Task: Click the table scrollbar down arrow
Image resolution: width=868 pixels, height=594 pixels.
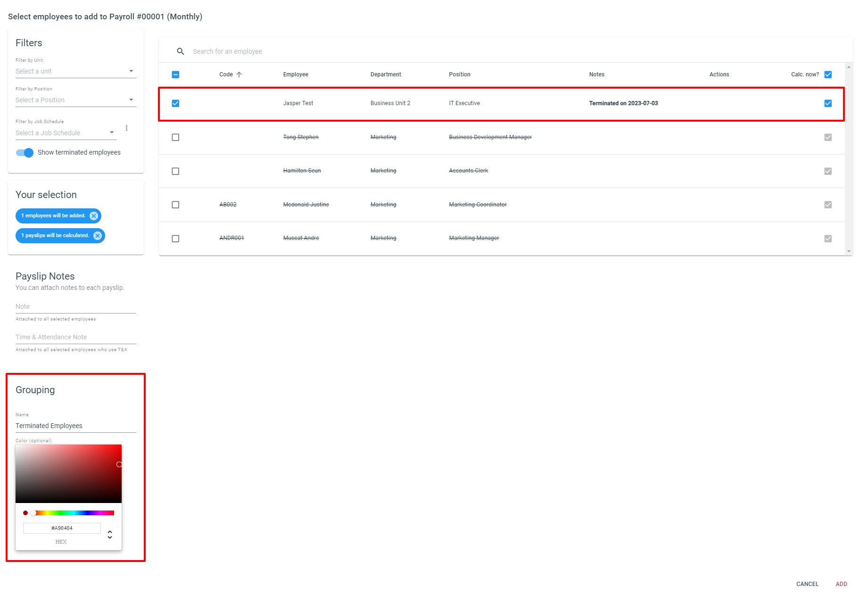Action: click(850, 250)
